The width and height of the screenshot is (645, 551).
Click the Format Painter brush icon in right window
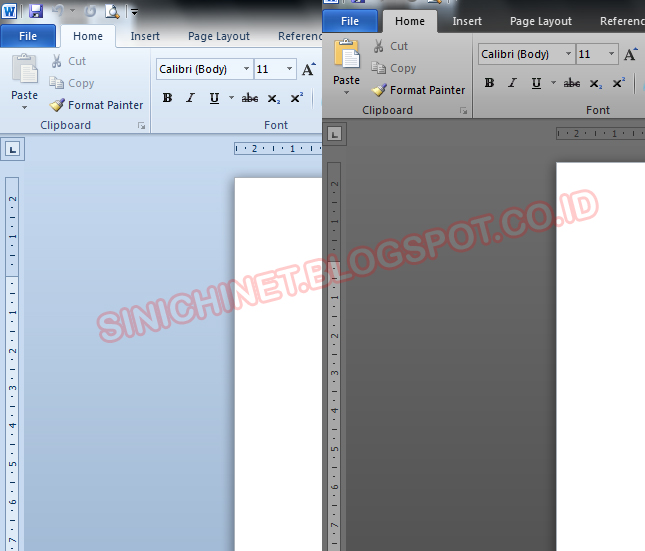pyautogui.click(x=379, y=90)
